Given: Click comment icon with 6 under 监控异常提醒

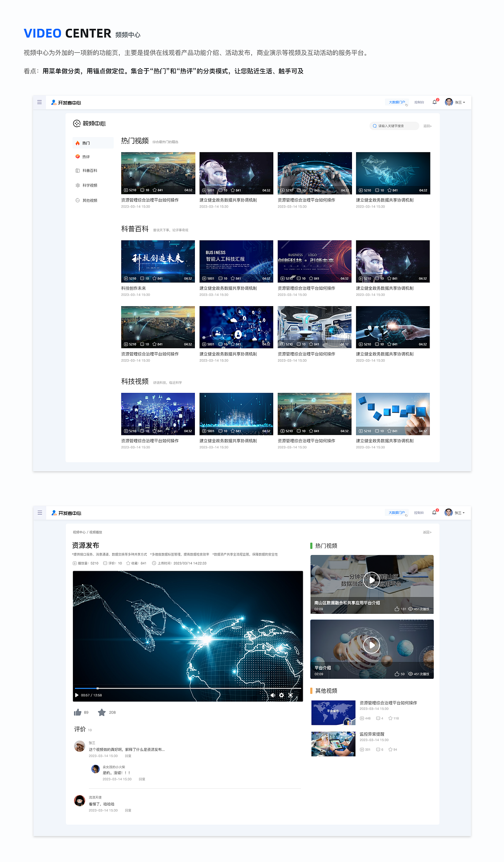Looking at the screenshot, I should [378, 749].
